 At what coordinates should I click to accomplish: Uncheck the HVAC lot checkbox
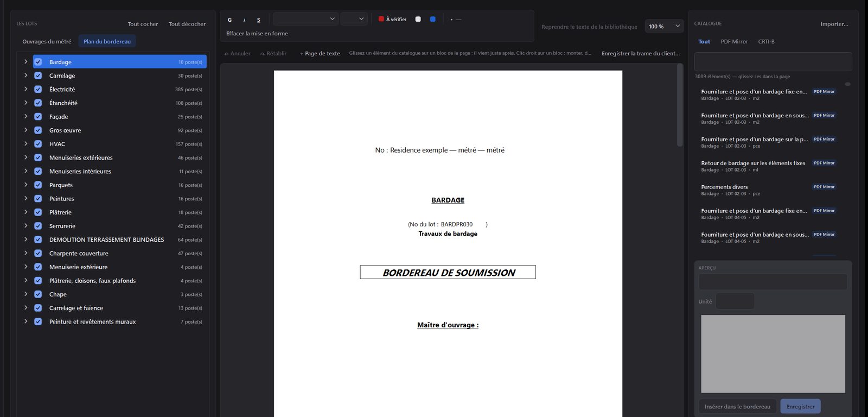point(38,144)
